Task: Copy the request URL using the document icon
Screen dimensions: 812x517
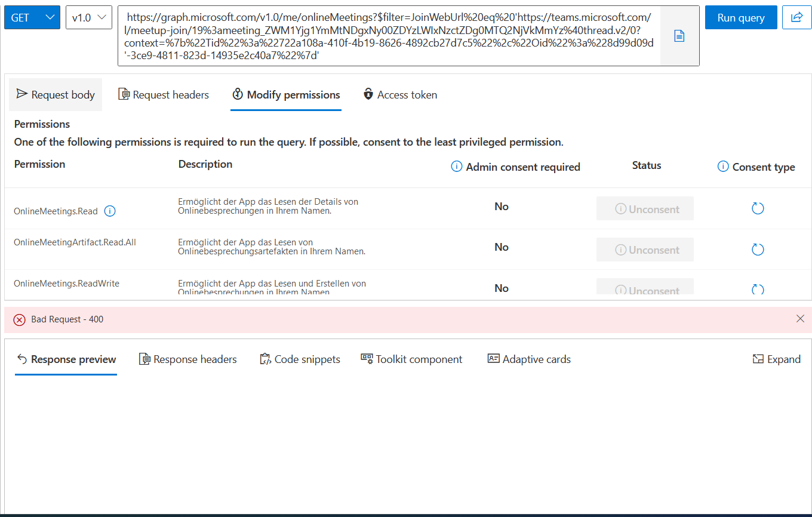Action: (x=679, y=35)
